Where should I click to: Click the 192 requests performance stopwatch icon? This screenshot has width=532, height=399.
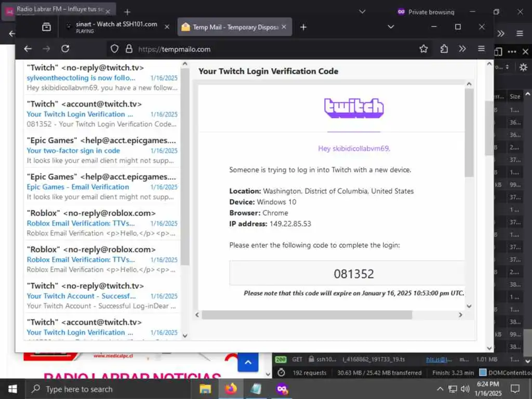281,373
